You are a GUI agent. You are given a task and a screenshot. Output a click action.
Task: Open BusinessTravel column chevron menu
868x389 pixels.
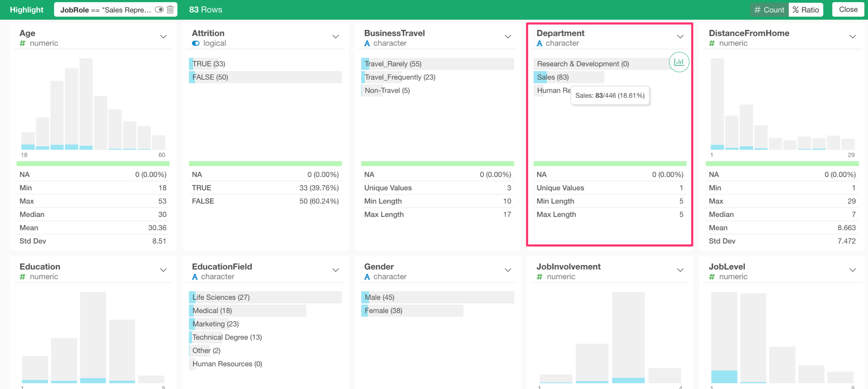point(508,37)
